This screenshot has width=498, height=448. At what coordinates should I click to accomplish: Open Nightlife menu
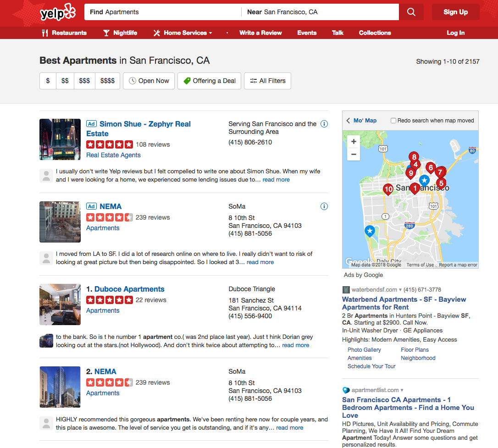[120, 33]
